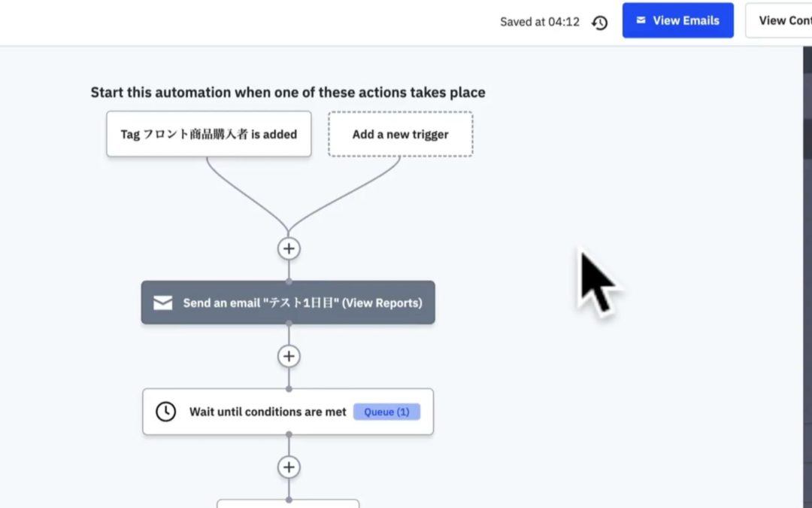Click the Saved at 04:12 status text

coord(540,22)
